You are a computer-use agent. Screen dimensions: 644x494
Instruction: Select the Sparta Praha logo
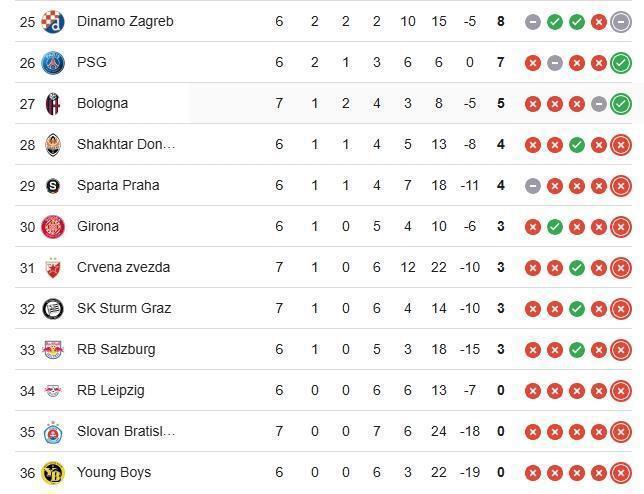tap(53, 186)
